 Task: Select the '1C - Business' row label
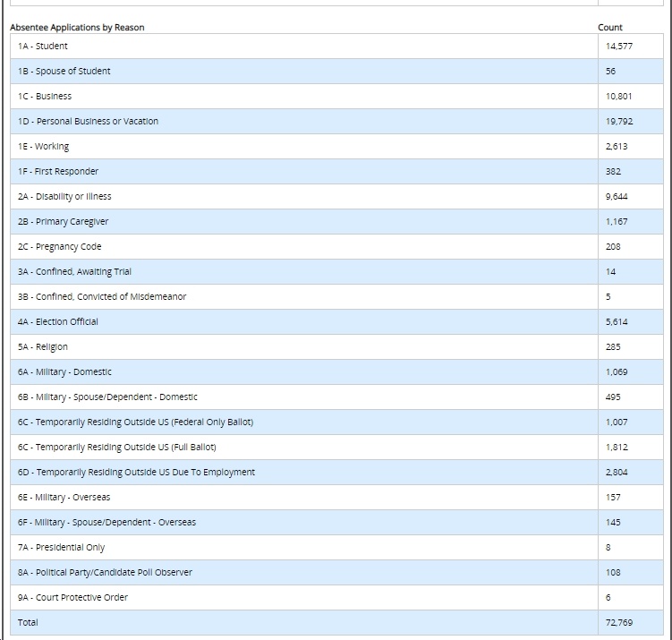pyautogui.click(x=45, y=96)
